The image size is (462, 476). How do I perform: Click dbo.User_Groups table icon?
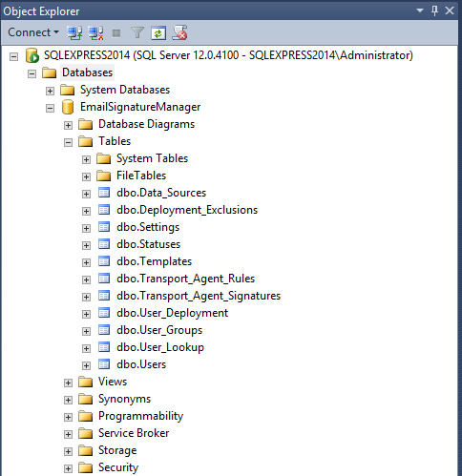point(104,330)
